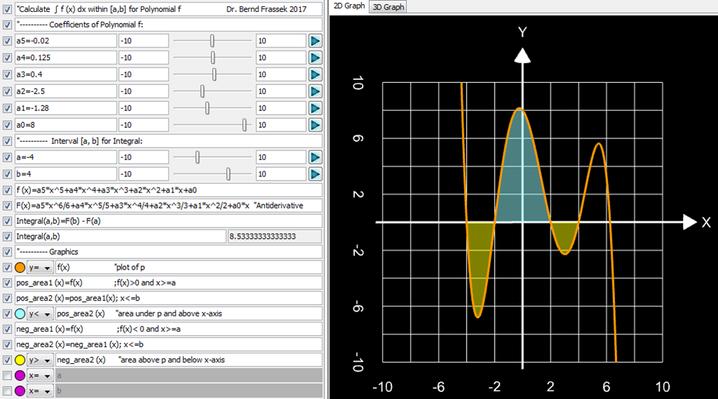The image size is (718, 399).
Task: Toggle checkbox for the Graphics comment row
Action: click(7, 252)
